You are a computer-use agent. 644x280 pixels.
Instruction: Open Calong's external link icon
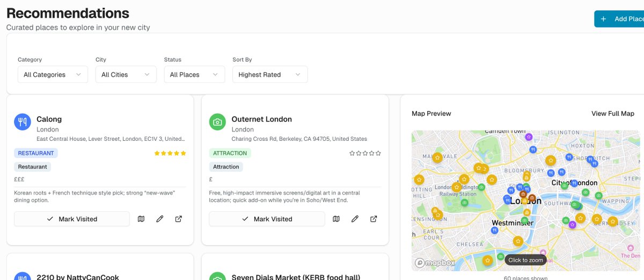(x=178, y=219)
